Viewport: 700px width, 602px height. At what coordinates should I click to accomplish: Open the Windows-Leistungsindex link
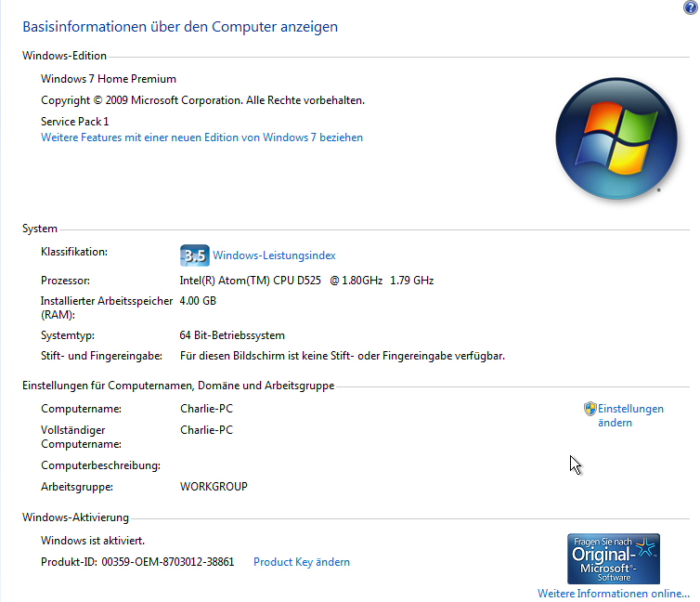pyautogui.click(x=274, y=255)
